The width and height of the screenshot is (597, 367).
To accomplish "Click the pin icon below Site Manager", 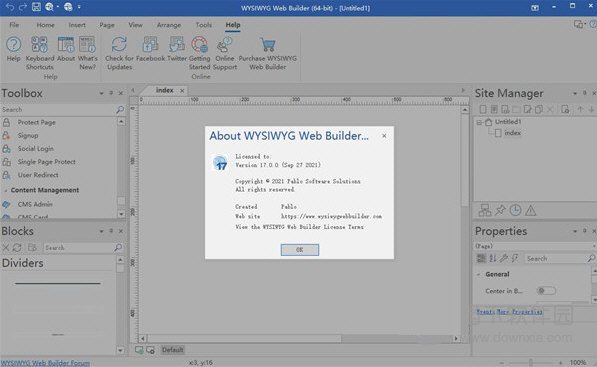I will point(500,210).
